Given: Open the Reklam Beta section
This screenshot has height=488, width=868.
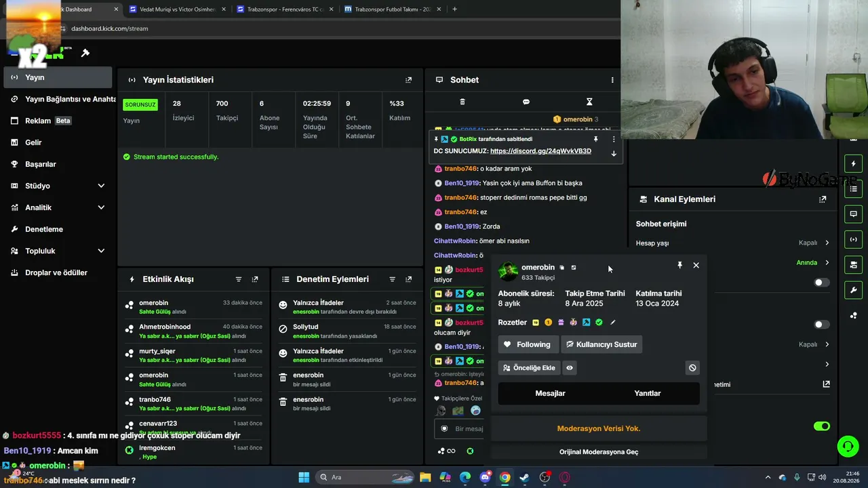Looking at the screenshot, I should point(58,121).
